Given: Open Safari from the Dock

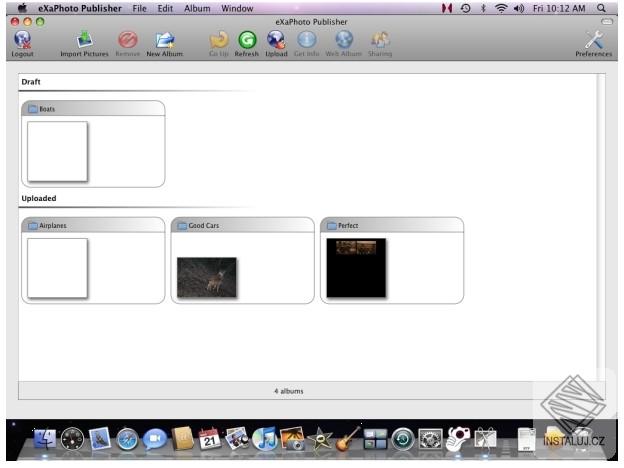Looking at the screenshot, I should pos(127,439).
